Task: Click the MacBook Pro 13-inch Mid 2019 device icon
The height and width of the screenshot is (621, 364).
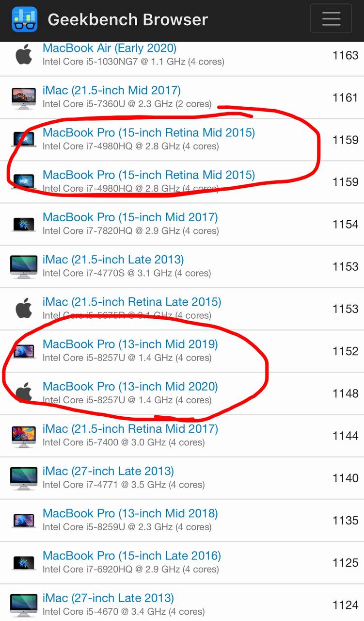Action: tap(24, 351)
